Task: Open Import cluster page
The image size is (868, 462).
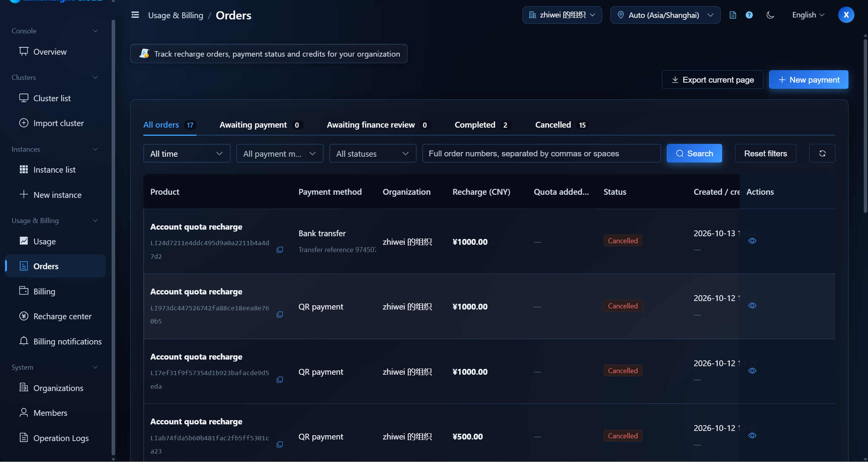Action: (55, 123)
